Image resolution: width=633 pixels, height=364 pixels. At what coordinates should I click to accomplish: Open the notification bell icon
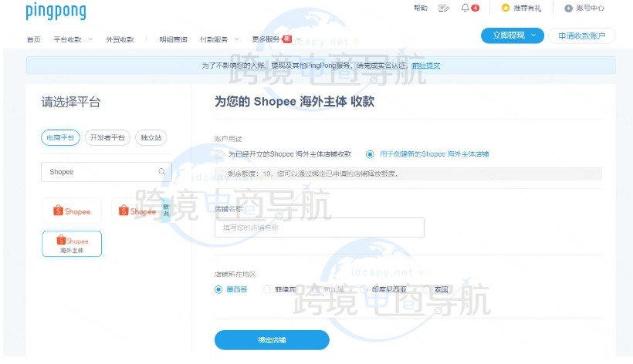465,8
